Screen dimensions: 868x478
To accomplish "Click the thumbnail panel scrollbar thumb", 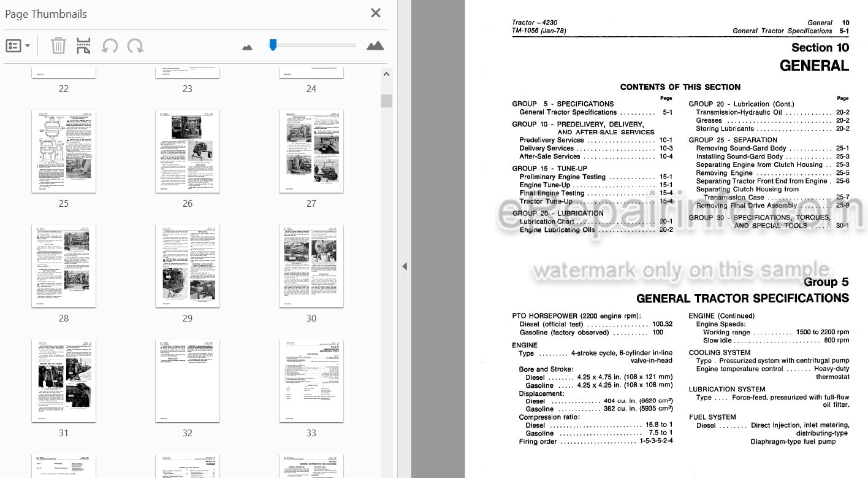I will (x=386, y=101).
